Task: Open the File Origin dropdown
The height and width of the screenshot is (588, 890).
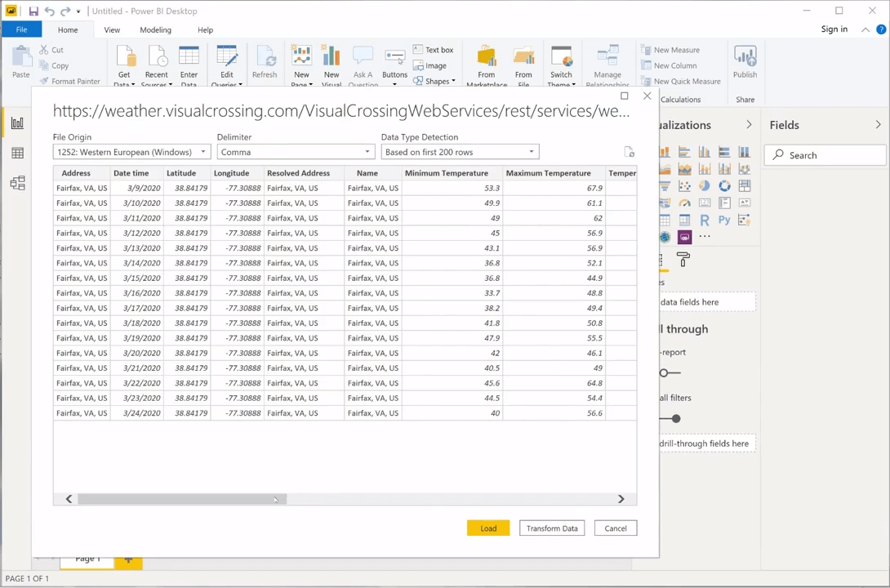Action: pyautogui.click(x=131, y=152)
